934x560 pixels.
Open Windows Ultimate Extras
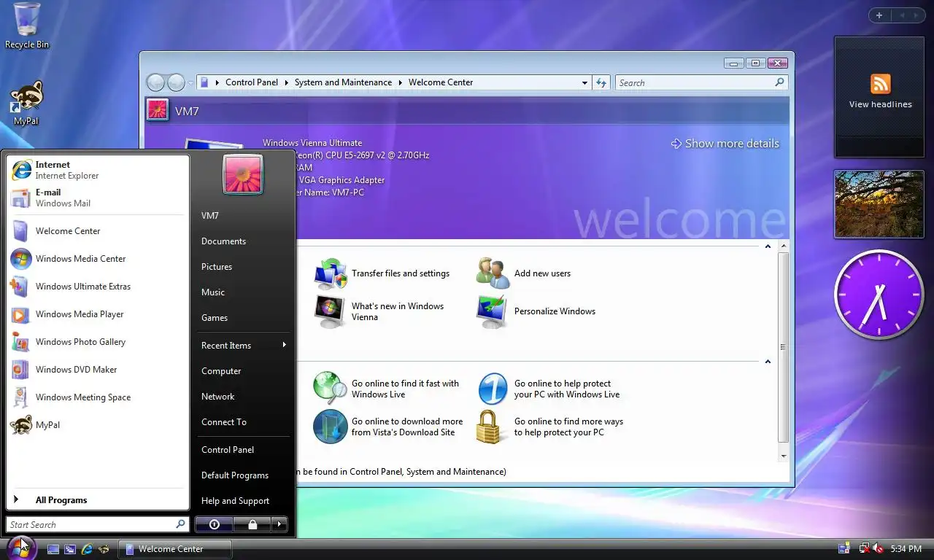[98, 287]
